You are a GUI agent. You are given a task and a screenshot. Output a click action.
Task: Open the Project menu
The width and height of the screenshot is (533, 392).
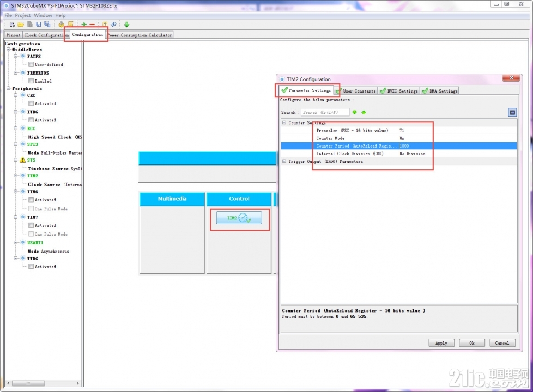point(23,15)
